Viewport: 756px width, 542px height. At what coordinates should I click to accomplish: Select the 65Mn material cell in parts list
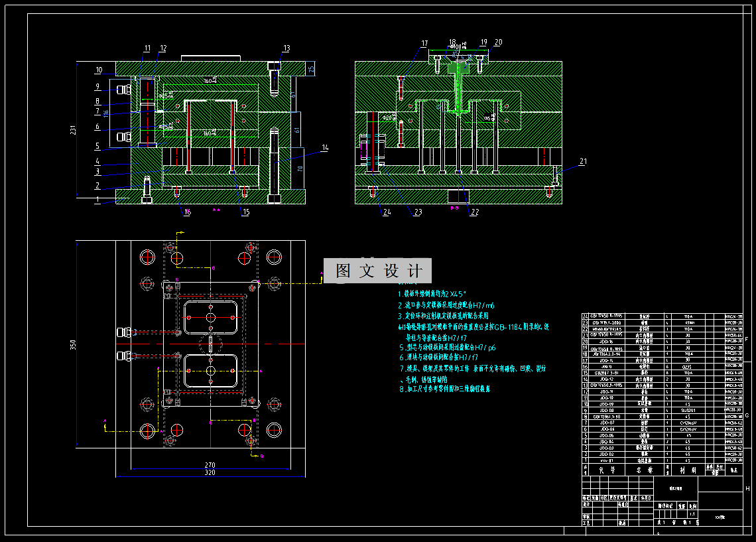coord(690,322)
